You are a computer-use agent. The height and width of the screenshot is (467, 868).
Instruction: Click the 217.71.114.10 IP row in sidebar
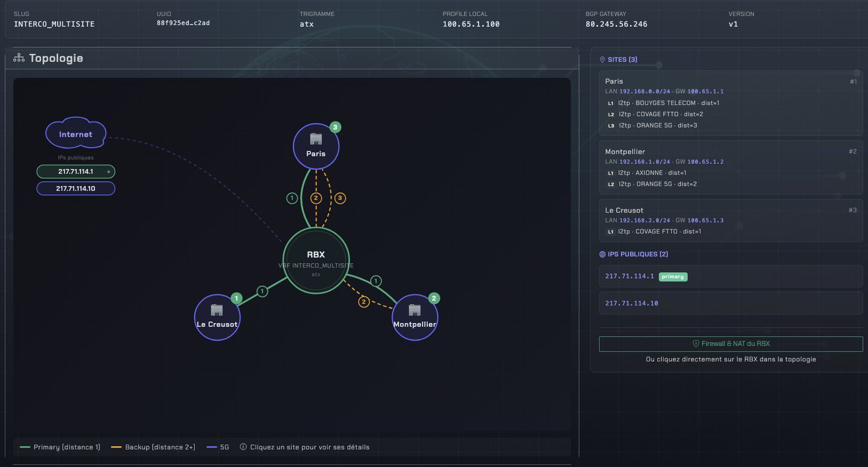731,303
